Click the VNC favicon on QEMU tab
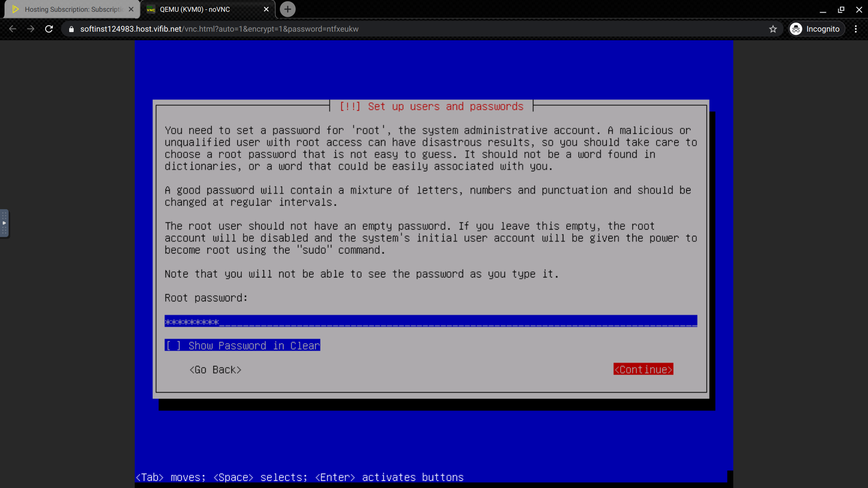This screenshot has width=868, height=488. pyautogui.click(x=151, y=9)
